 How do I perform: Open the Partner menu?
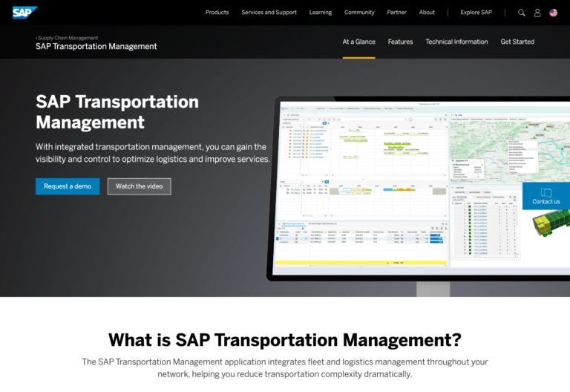(x=396, y=13)
